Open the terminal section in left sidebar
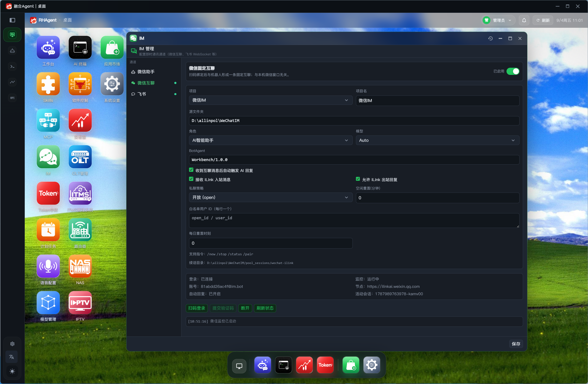Viewport: 588px width, 384px height. coord(12,67)
